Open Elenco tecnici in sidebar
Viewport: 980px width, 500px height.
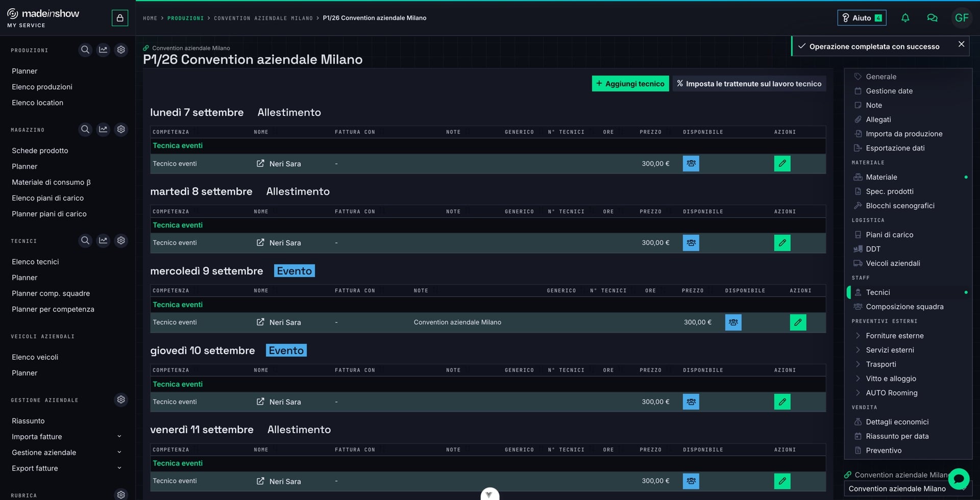click(x=35, y=262)
